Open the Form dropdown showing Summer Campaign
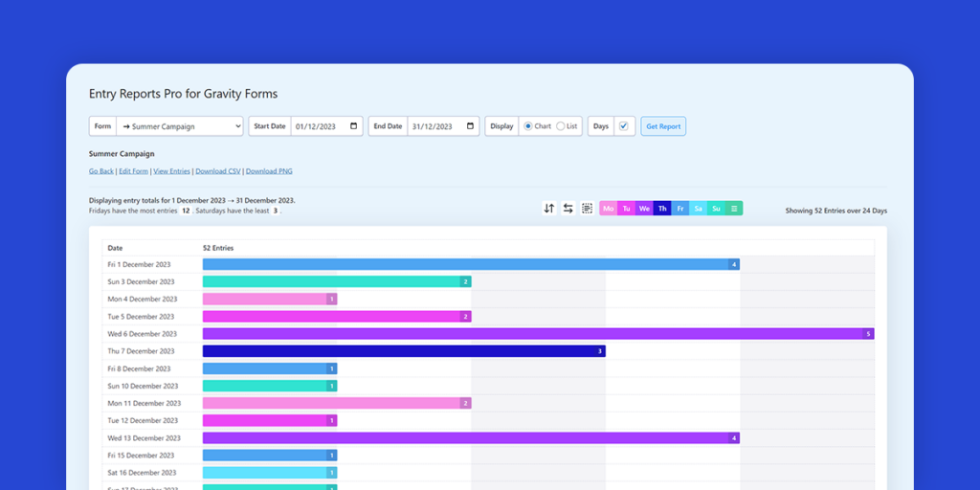This screenshot has width=980, height=490. click(x=180, y=126)
